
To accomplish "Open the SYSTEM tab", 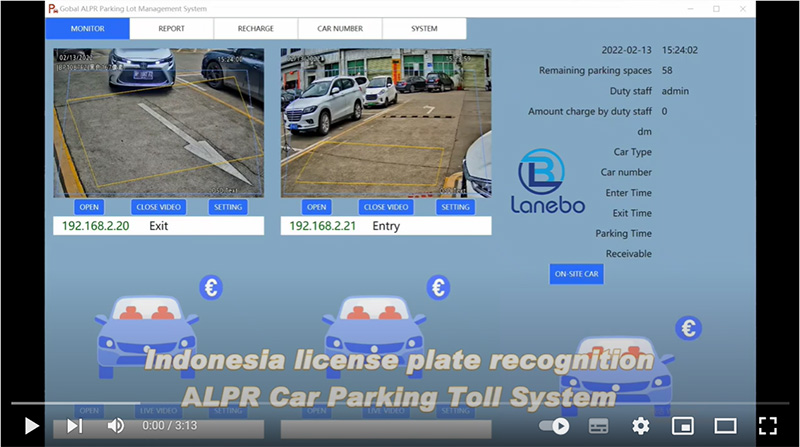I will tap(424, 29).
